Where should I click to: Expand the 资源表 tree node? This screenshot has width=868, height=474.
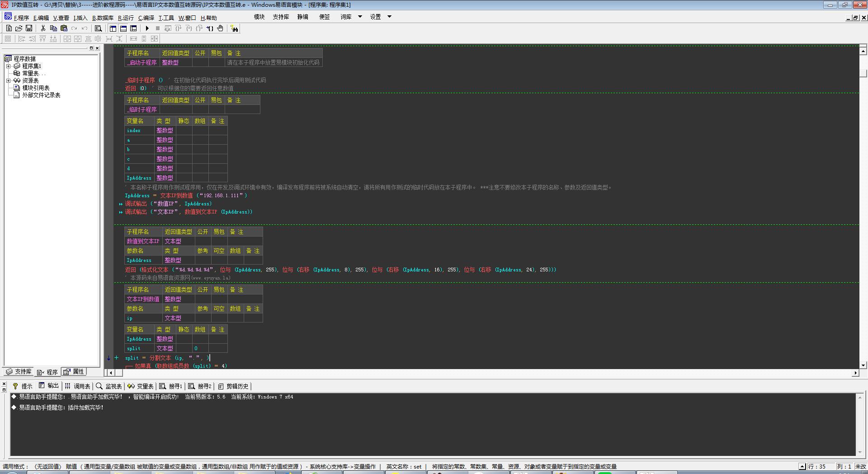[8, 81]
